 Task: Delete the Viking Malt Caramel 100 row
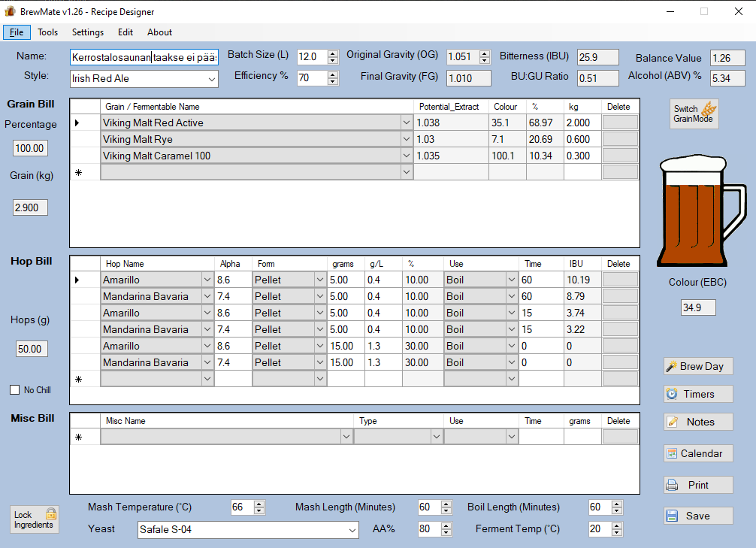point(620,156)
